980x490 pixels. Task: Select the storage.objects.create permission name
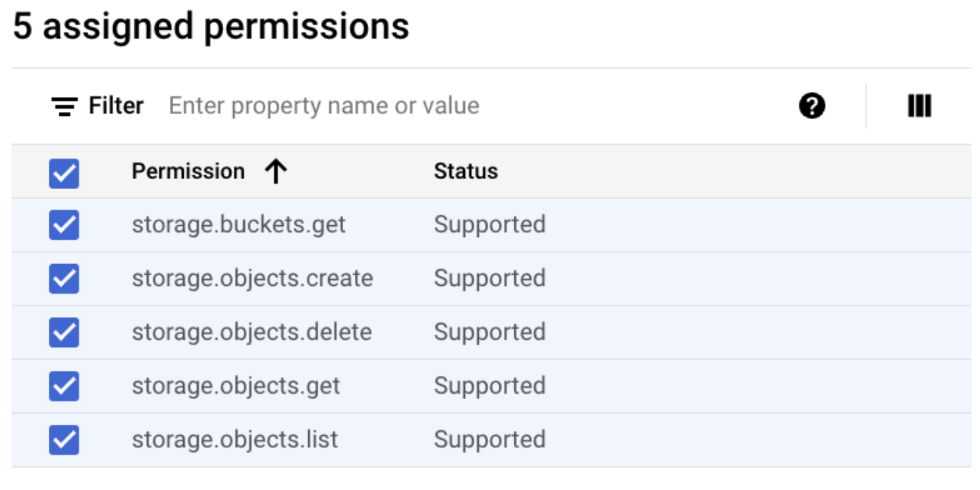coord(252,279)
